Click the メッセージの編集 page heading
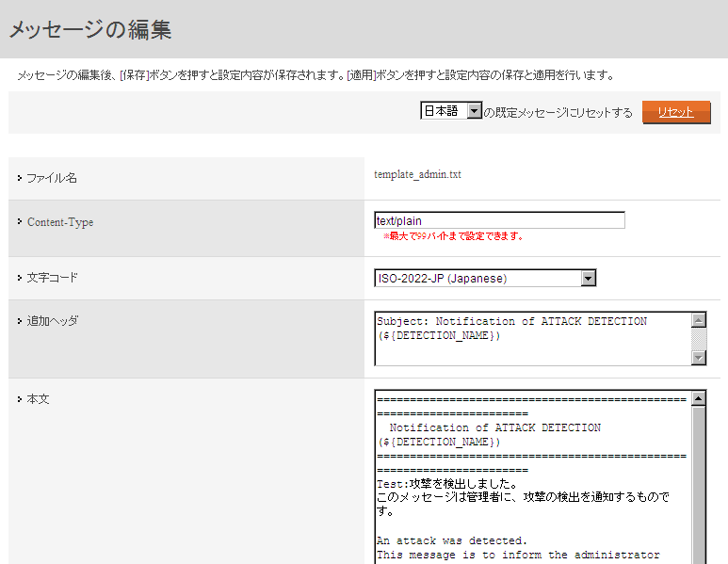The width and height of the screenshot is (728, 564). tap(90, 30)
